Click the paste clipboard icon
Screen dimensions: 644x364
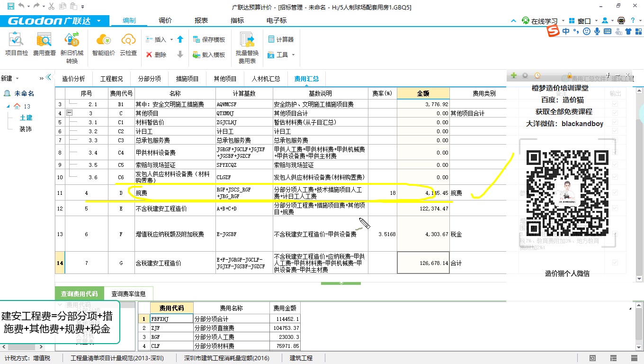coord(73,7)
